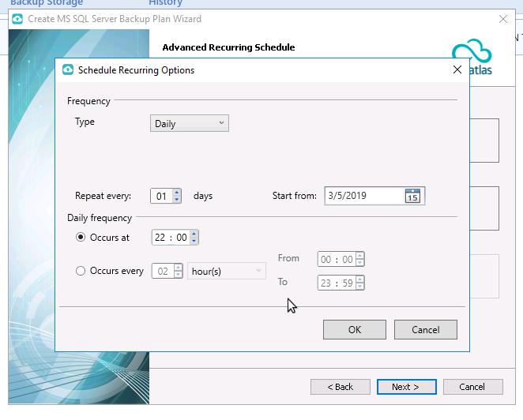Close the Backup Plan Wizard window
The height and width of the screenshot is (420, 523).
coord(503,19)
